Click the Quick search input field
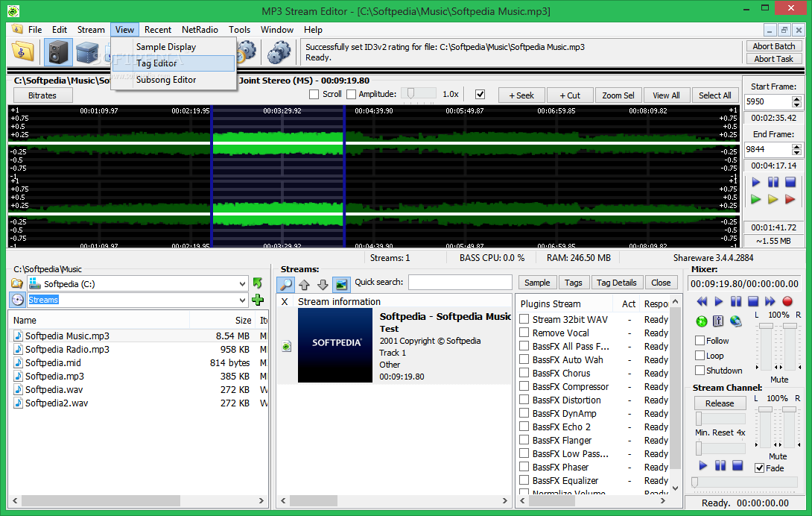Screen dimensions: 812x516 point(460,282)
